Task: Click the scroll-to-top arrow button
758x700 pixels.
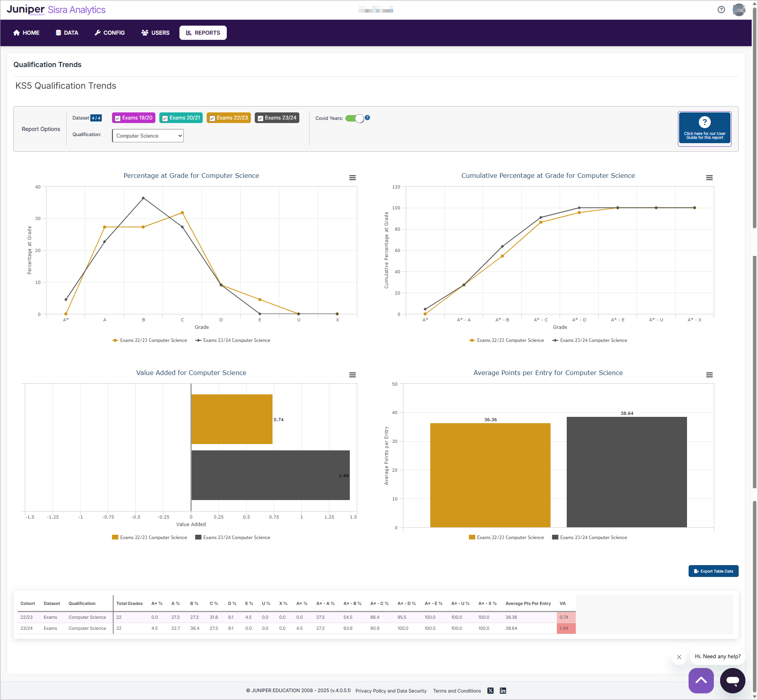Action: (701, 680)
